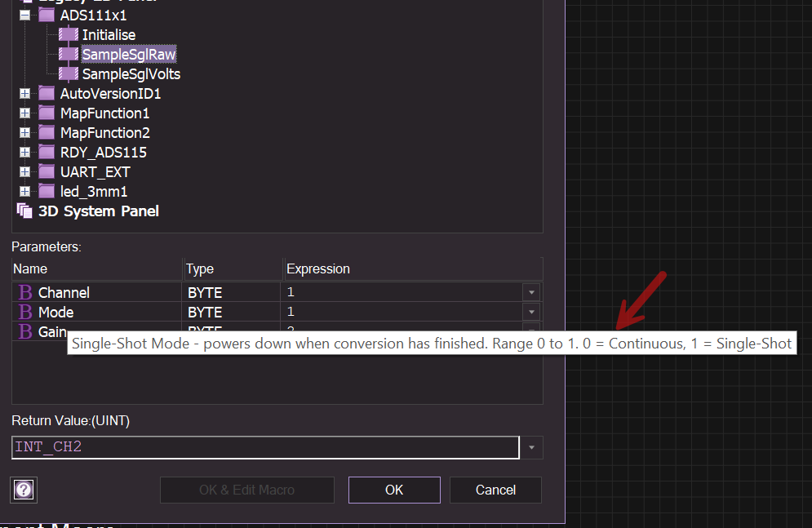The height and width of the screenshot is (528, 812).
Task: Click the Channel byte type icon
Action: pos(25,292)
